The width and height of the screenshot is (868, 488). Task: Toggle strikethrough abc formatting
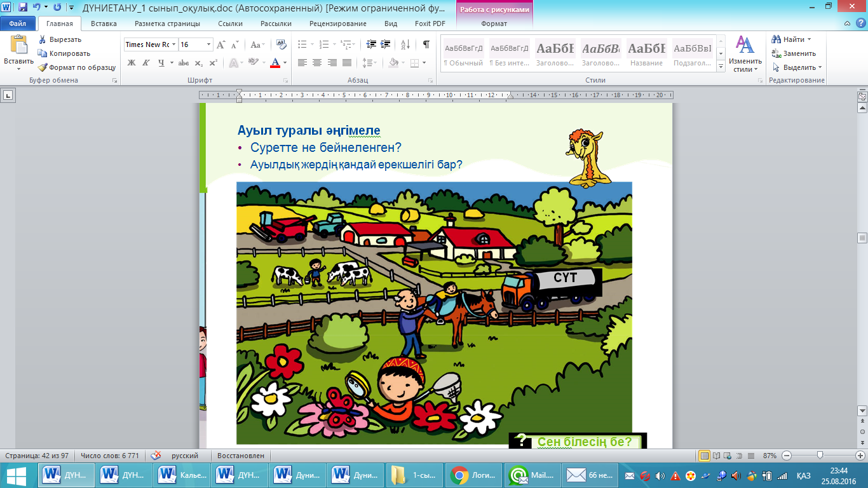[184, 63]
